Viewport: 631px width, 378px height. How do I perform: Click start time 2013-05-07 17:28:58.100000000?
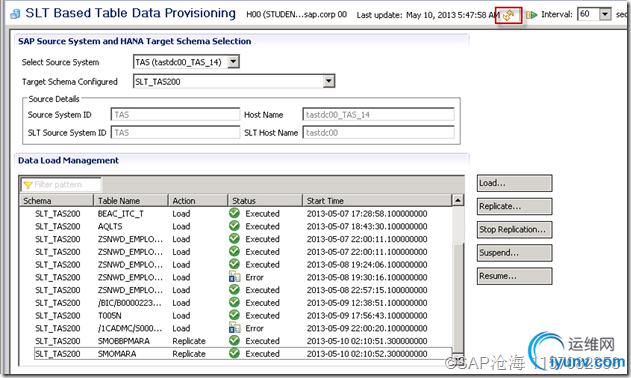coord(367,214)
